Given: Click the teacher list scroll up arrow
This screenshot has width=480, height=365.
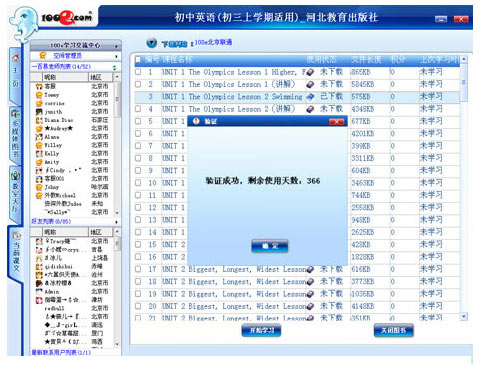Looking at the screenshot, I should 117,77.
